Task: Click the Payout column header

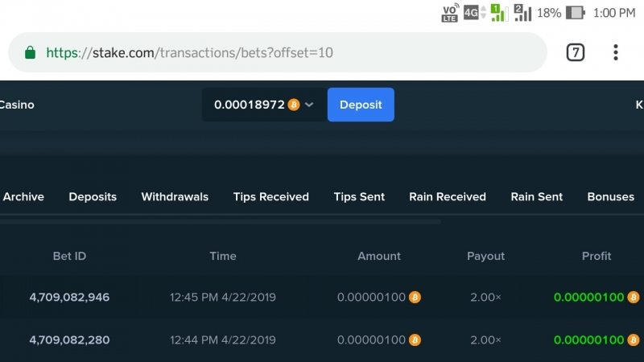Action: pos(486,256)
